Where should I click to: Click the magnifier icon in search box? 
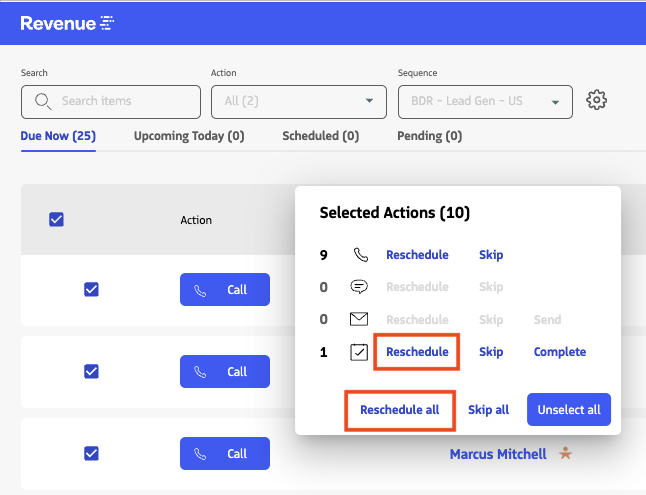[x=43, y=101]
